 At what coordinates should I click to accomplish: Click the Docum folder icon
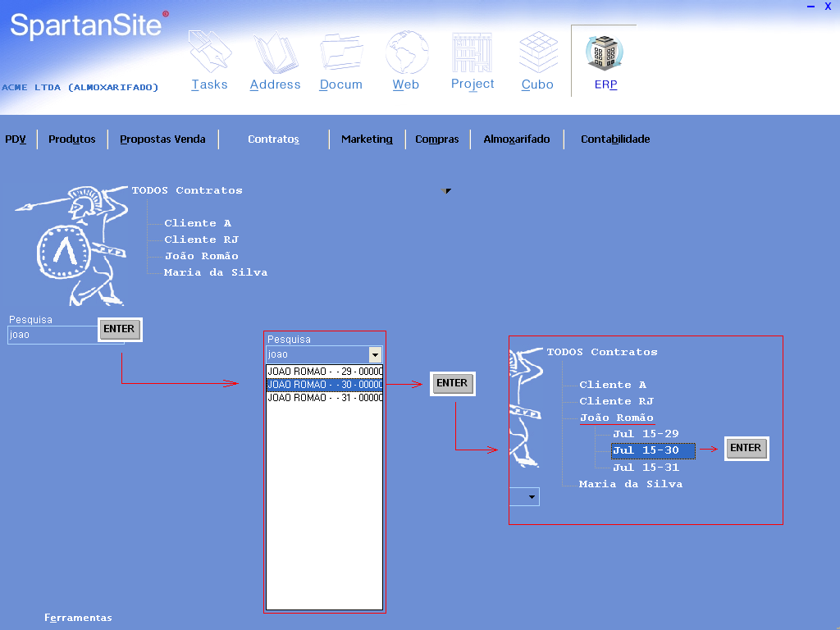[x=341, y=53]
